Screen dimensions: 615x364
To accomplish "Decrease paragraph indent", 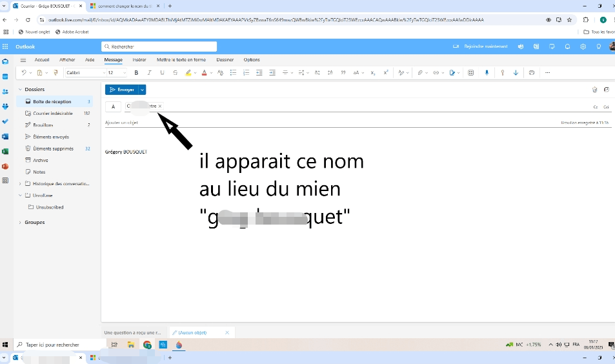I will pos(259,72).
